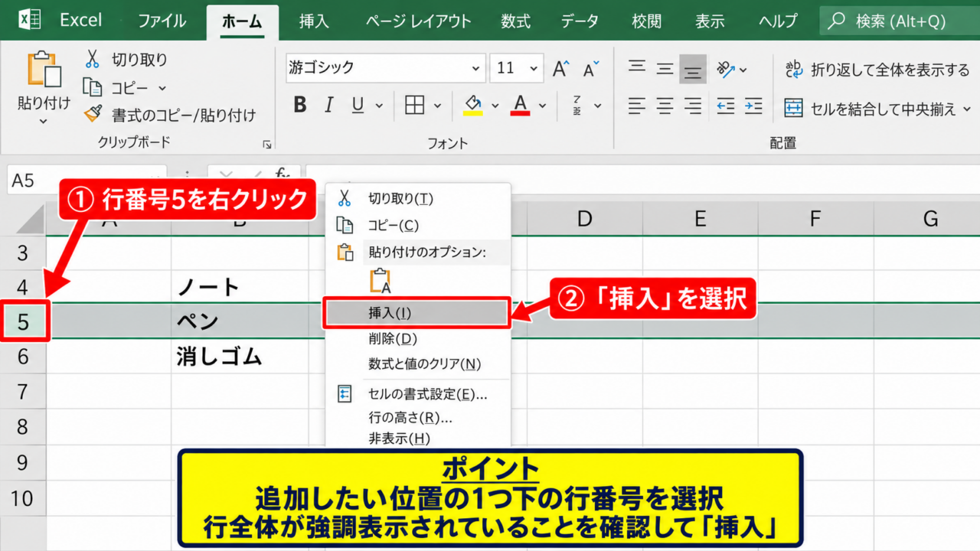Expand underline style dropdown arrow

(378, 106)
